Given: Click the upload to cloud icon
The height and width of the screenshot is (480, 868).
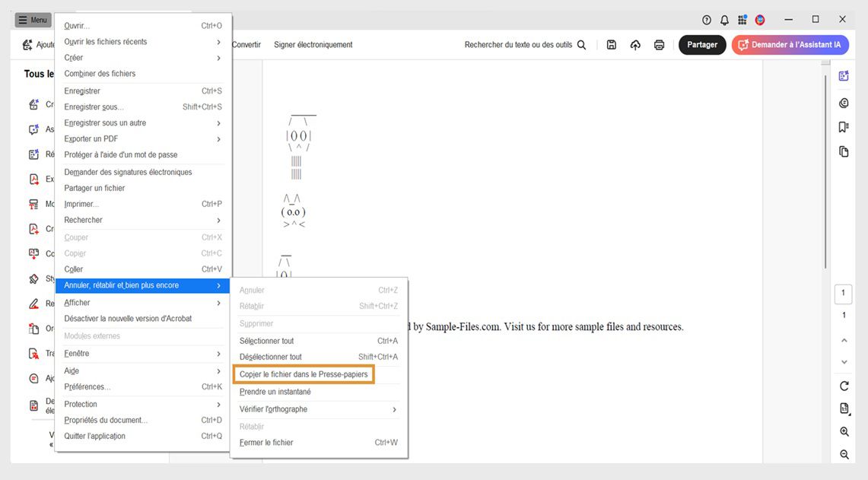Looking at the screenshot, I should coord(635,45).
